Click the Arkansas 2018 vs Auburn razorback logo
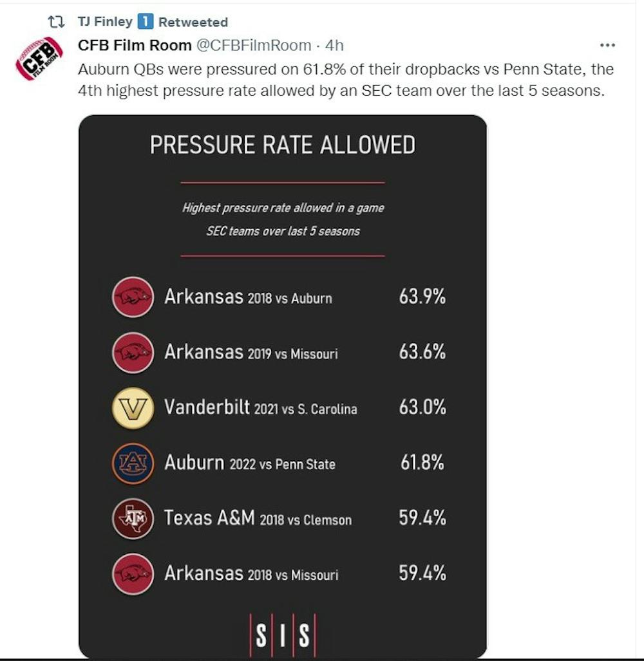 (x=133, y=297)
